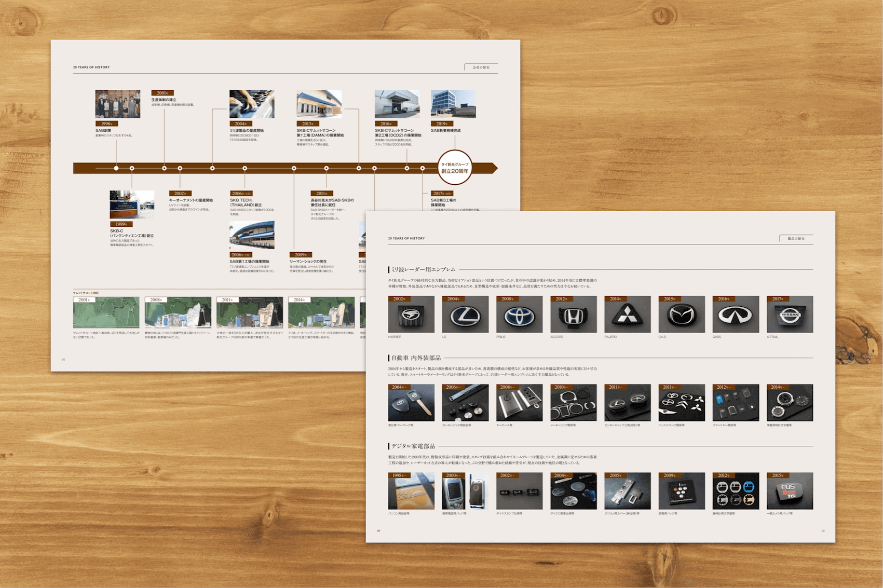Click the 'ミリ波レーダー用エンブレム' section heading
The height and width of the screenshot is (588, 883).
point(424,269)
